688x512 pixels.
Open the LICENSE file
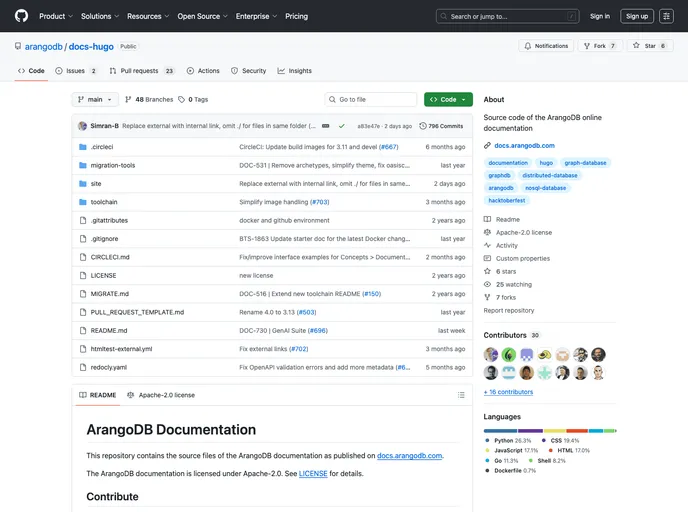coord(104,276)
